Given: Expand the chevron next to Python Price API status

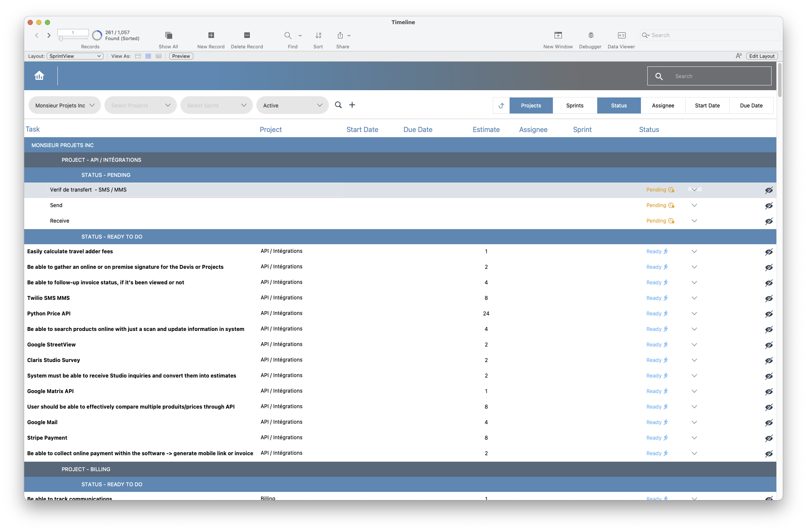Looking at the screenshot, I should pyautogui.click(x=694, y=314).
